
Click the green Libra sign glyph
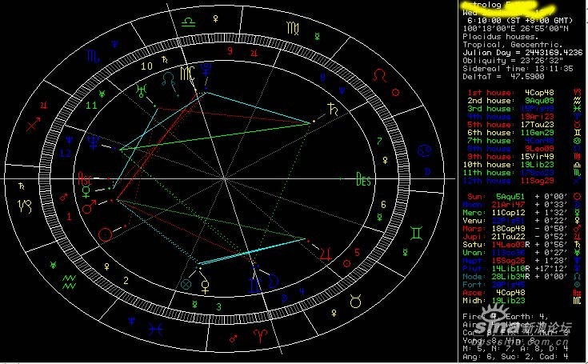(188, 22)
